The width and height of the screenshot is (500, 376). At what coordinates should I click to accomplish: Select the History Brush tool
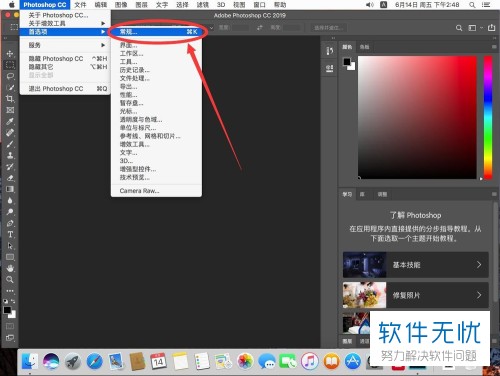[x=10, y=167]
